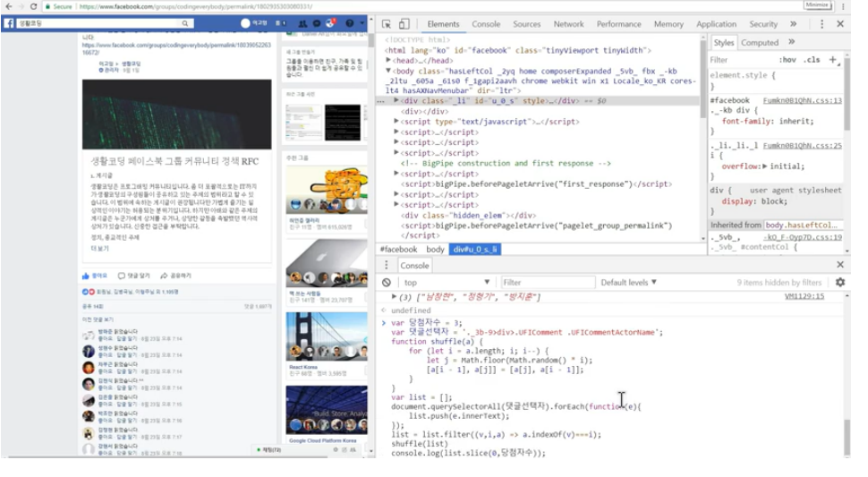Screen dimensions: 868x477
Task: Open the Sources tab
Action: click(526, 24)
